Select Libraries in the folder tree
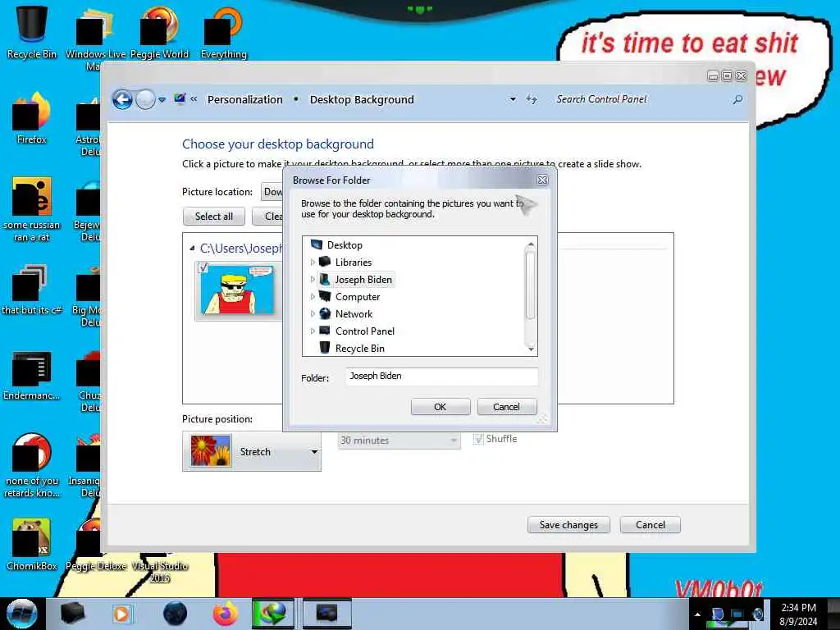 [353, 262]
